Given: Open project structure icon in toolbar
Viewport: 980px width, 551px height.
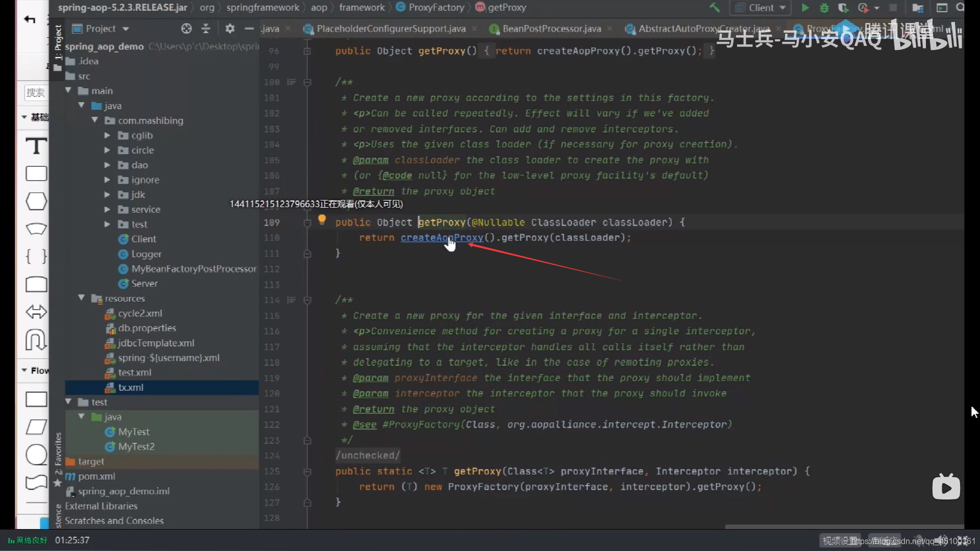Looking at the screenshot, I should coord(917,8).
